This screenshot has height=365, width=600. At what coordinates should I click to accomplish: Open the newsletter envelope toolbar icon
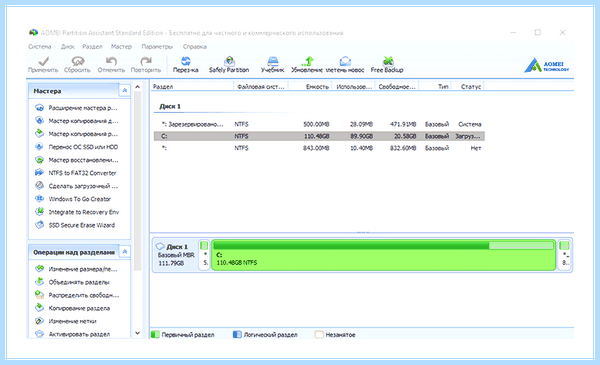coord(345,61)
